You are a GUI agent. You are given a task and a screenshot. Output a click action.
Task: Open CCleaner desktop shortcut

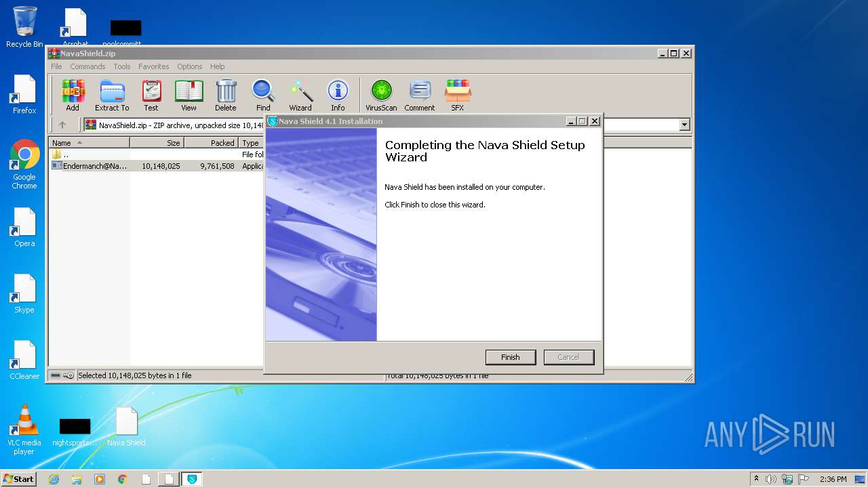click(x=24, y=360)
